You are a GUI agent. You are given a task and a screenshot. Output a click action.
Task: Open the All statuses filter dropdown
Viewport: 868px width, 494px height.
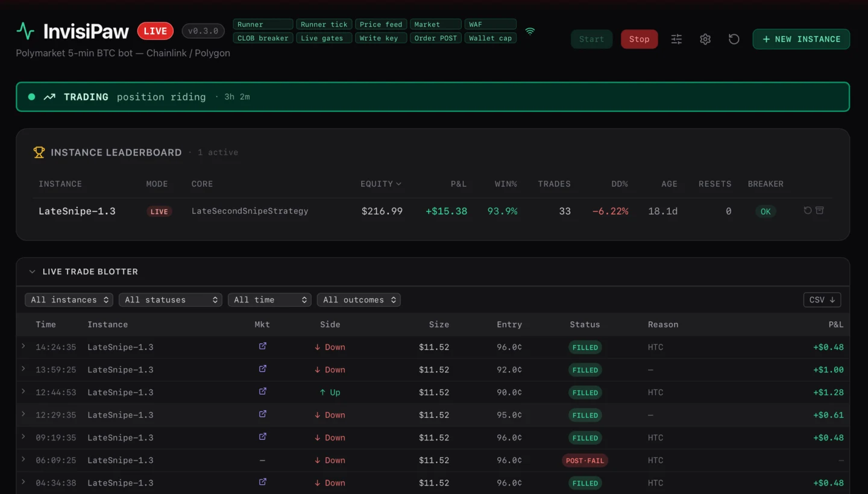click(x=171, y=299)
